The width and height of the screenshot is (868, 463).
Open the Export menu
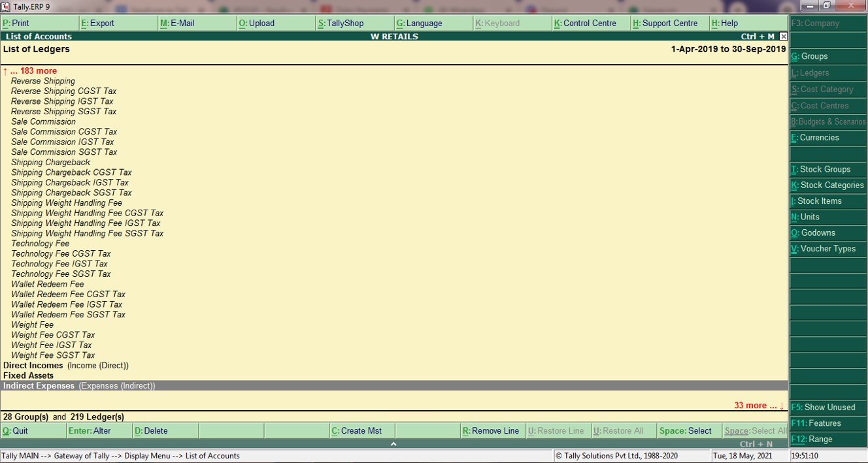(x=119, y=23)
